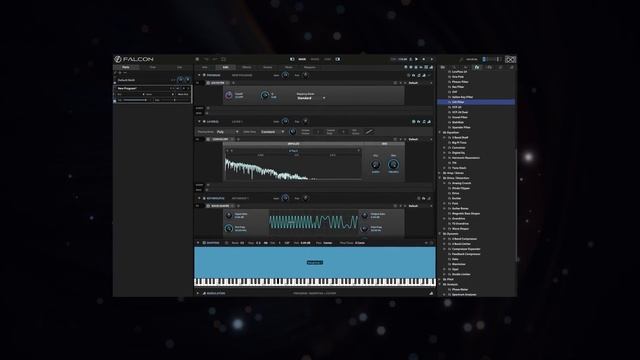The image size is (640, 360).
Task: Open the hamburger main menu icon
Action: 197,59
